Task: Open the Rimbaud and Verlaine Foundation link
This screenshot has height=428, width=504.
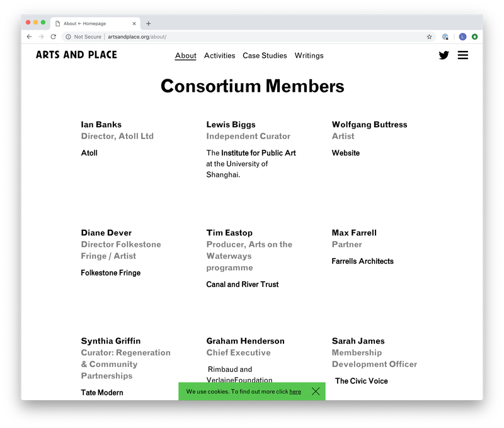Action: pyautogui.click(x=239, y=374)
